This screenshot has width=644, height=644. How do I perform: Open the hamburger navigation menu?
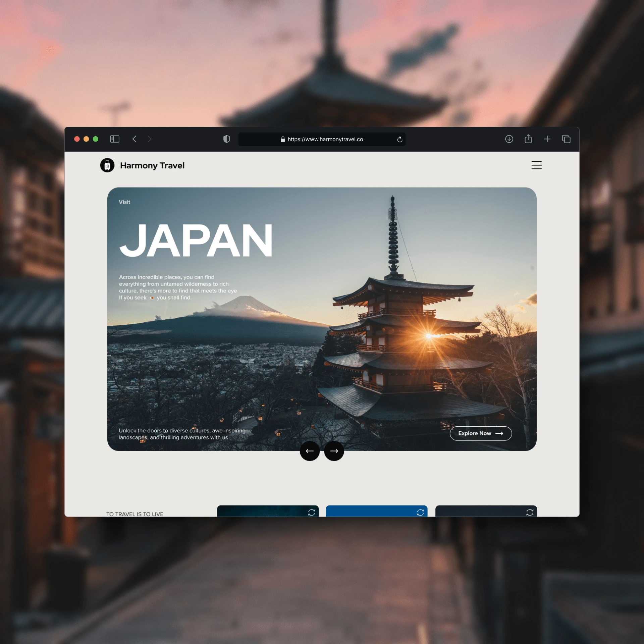pos(537,165)
